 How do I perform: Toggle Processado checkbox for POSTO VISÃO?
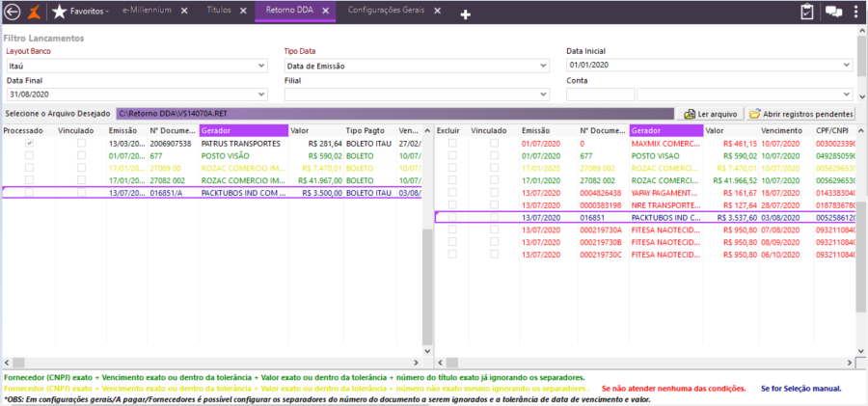point(29,155)
